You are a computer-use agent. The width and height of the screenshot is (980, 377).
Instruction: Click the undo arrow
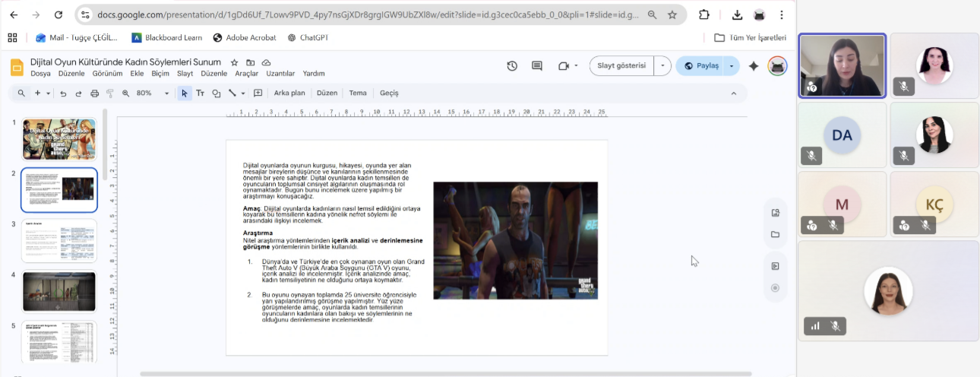(x=63, y=93)
